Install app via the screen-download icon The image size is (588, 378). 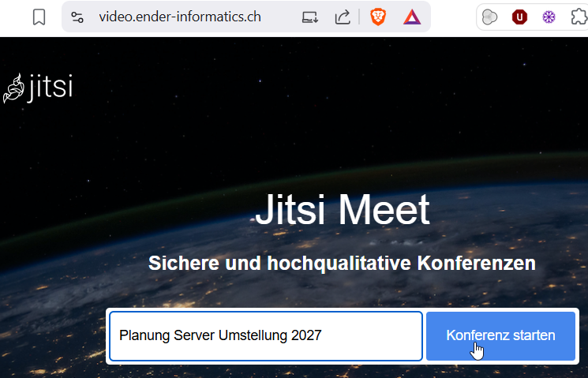(310, 17)
